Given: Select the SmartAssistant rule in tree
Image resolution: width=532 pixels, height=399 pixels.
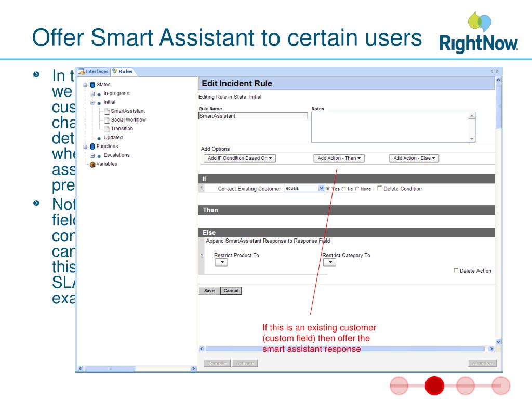Looking at the screenshot, I should [x=128, y=111].
